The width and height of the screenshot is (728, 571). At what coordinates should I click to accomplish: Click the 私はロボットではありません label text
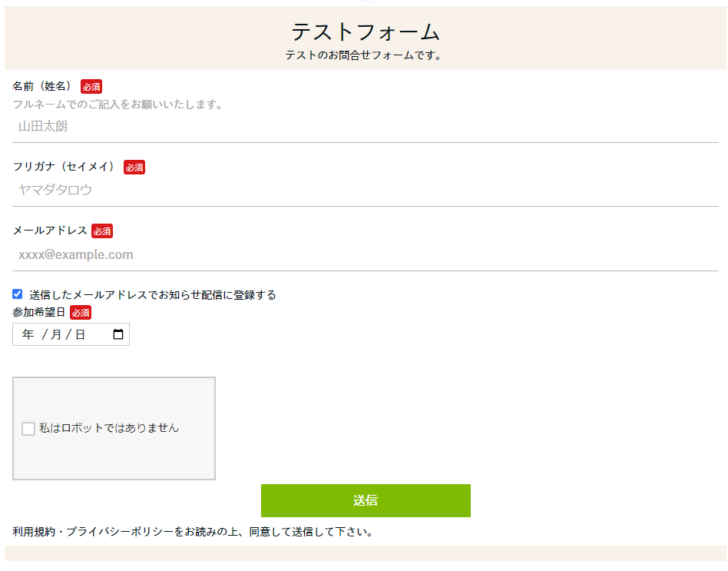click(x=109, y=428)
